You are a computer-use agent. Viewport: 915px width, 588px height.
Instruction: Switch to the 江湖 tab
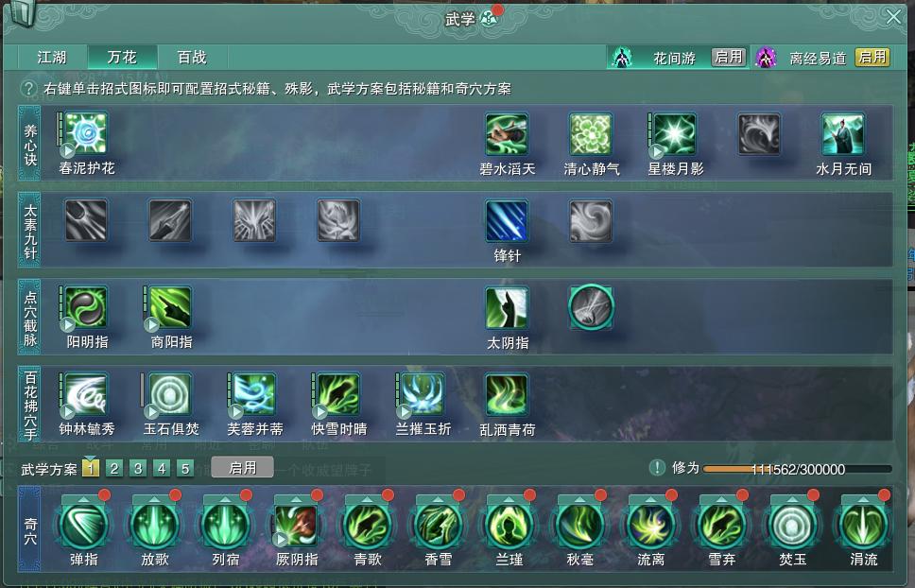click(x=53, y=57)
